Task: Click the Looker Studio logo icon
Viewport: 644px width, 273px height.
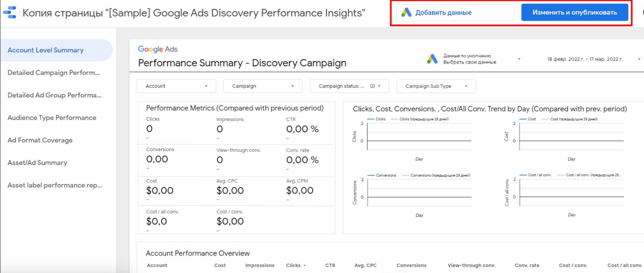Action: point(10,13)
